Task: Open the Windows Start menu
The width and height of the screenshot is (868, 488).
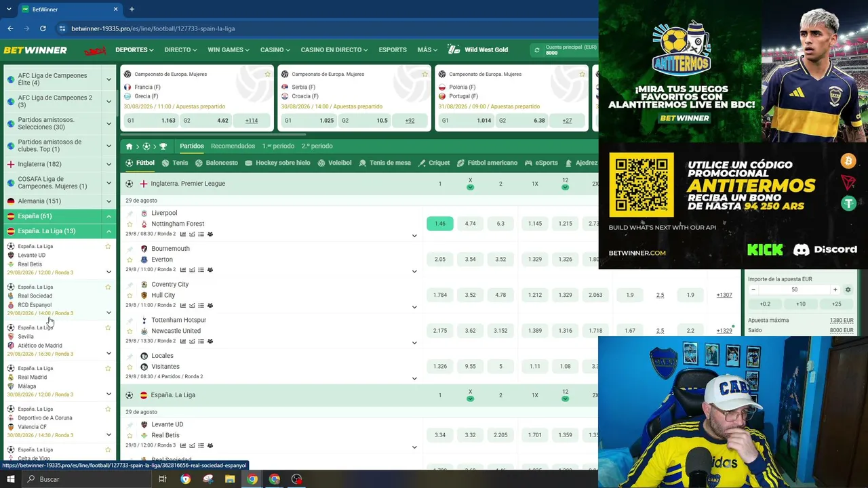Action: [10, 479]
